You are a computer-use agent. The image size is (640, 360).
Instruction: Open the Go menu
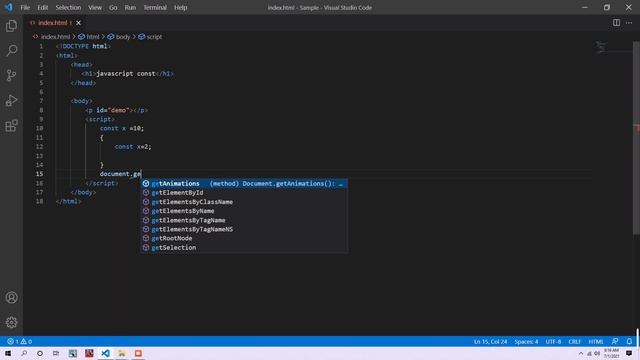(113, 7)
